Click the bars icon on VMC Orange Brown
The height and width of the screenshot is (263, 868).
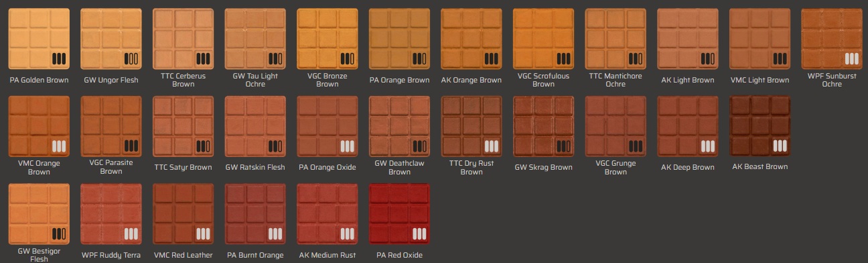pos(60,146)
